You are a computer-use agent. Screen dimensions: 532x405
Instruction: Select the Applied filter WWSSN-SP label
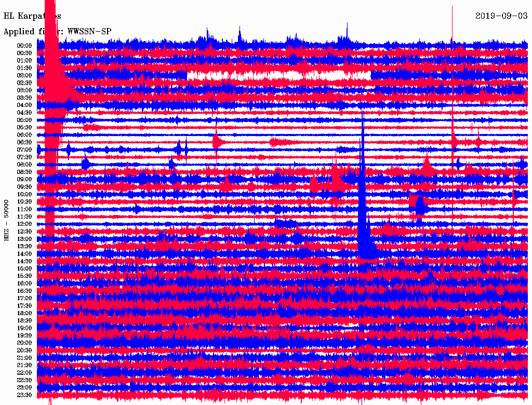coord(57,31)
